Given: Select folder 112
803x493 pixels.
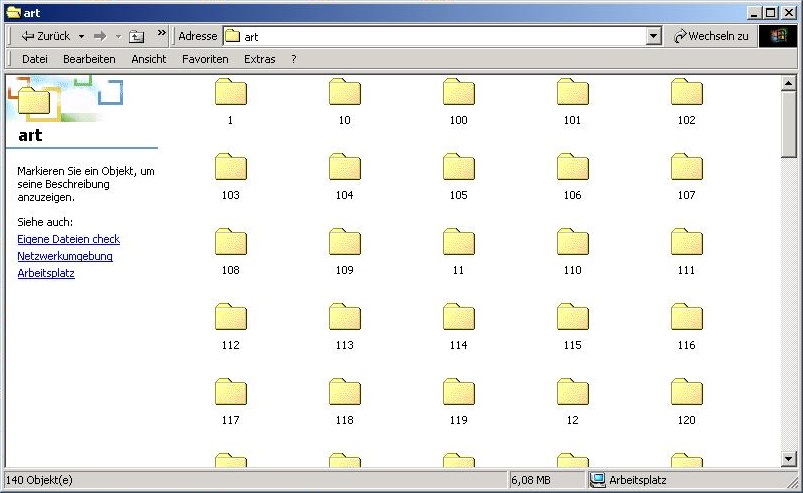Looking at the screenshot, I should (230, 327).
